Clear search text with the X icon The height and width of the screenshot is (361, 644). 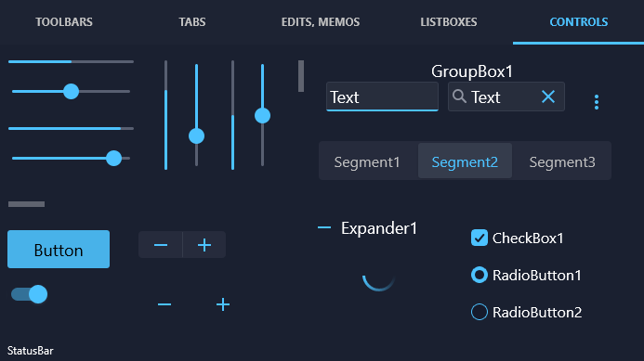coord(548,97)
